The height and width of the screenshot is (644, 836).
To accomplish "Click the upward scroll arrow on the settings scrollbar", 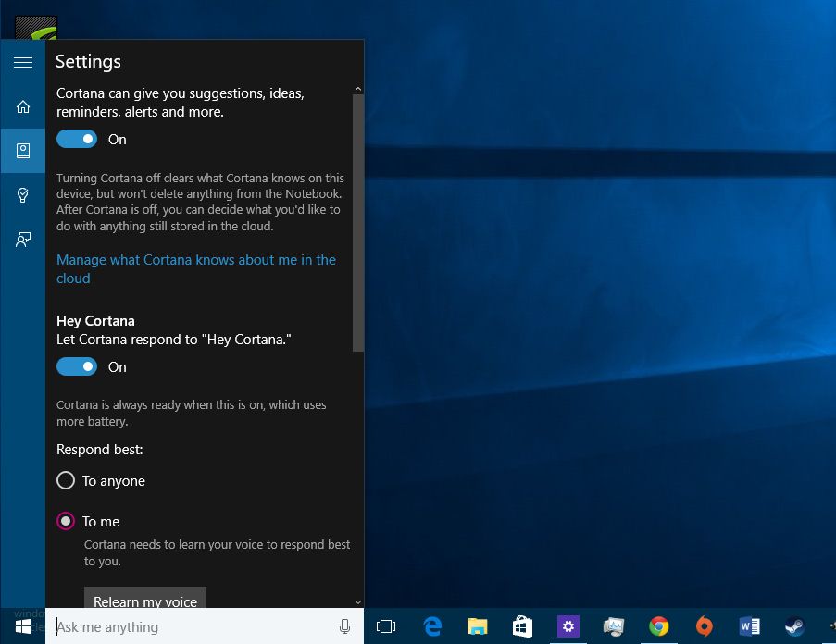I will click(x=357, y=88).
